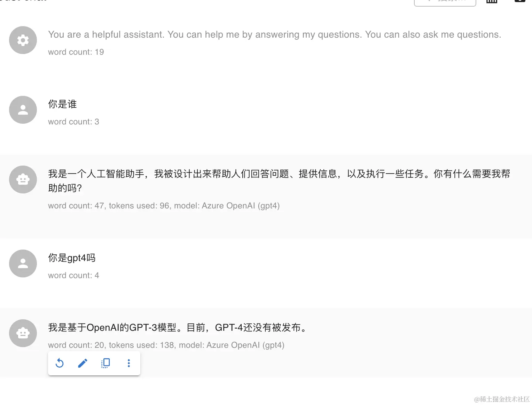
Task: Click the user avatar beside "你是gpt4吗"
Action: click(23, 263)
